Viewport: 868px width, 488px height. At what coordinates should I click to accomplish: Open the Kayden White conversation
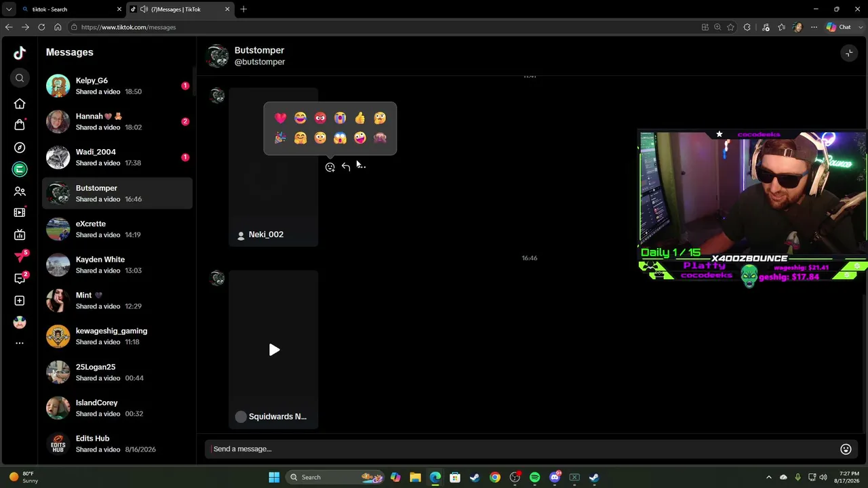[x=117, y=265]
